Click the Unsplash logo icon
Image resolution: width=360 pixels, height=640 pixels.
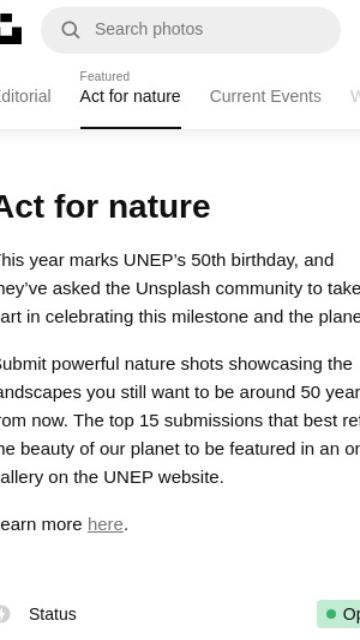coord(10,29)
